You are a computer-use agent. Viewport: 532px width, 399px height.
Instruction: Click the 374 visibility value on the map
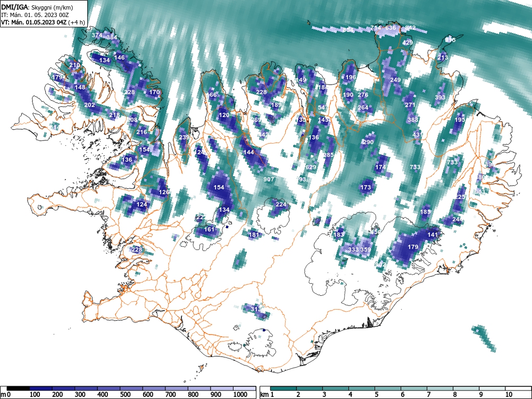point(97,35)
